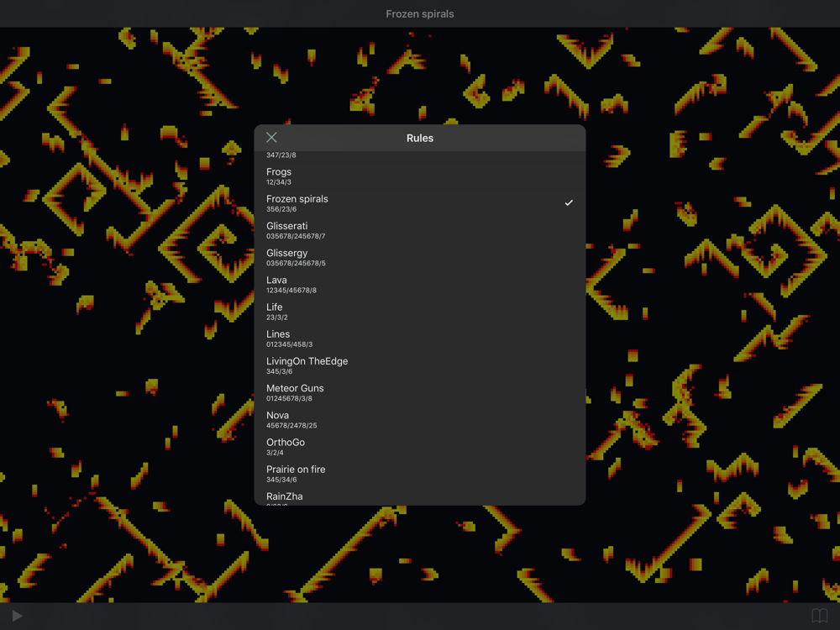The width and height of the screenshot is (840, 630).
Task: Start simulation with the play button
Action: coord(17,616)
